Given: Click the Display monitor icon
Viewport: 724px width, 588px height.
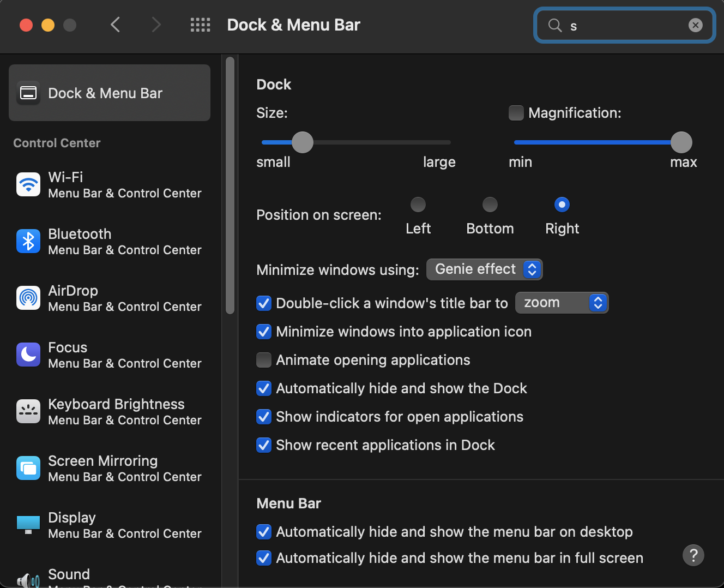Looking at the screenshot, I should pyautogui.click(x=28, y=525).
